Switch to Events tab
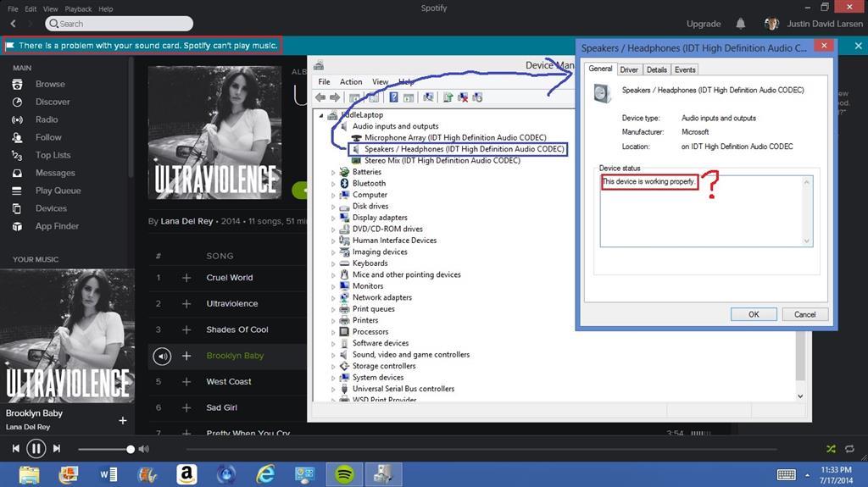868x487 pixels. pyautogui.click(x=685, y=69)
